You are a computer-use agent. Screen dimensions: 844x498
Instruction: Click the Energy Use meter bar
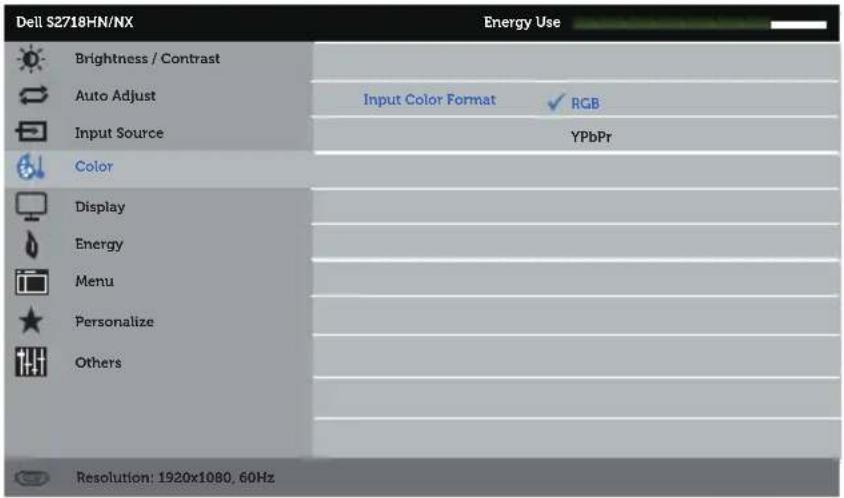tap(700, 24)
